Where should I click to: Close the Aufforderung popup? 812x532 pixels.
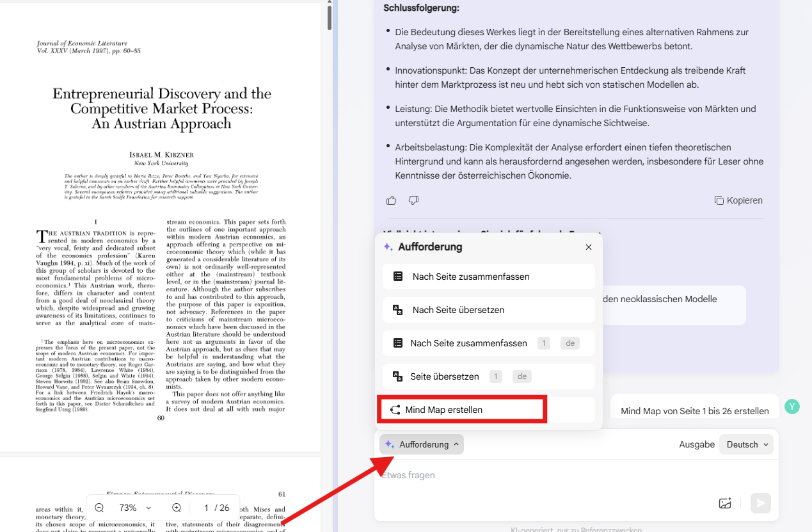click(x=589, y=247)
